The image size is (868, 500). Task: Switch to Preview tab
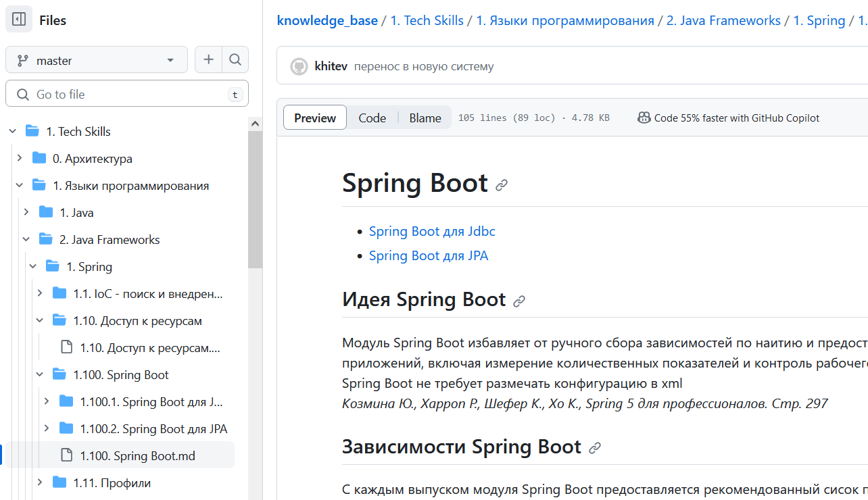(x=315, y=118)
